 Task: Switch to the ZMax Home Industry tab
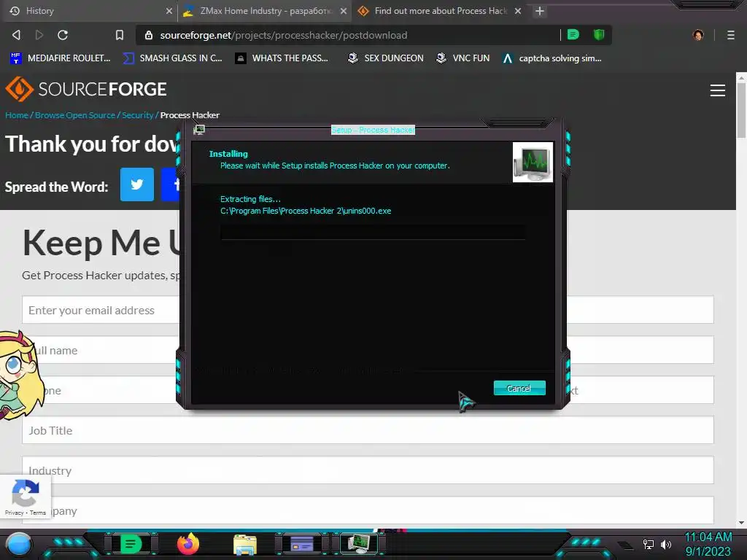coord(265,10)
